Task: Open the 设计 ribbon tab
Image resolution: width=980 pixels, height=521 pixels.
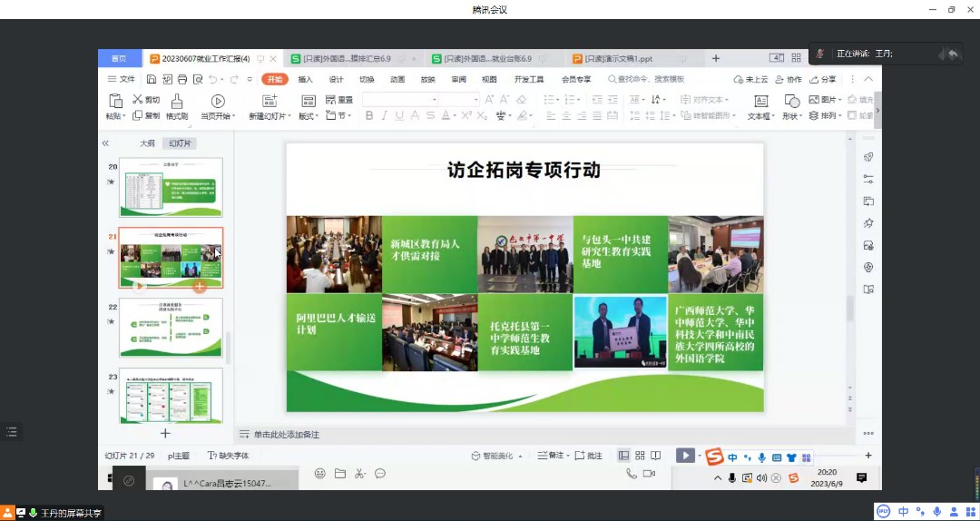Action: [337, 80]
